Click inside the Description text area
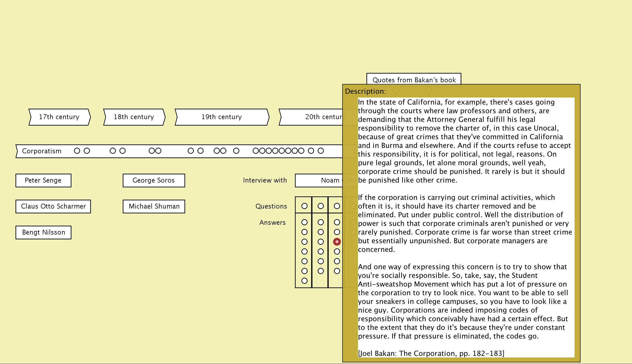Screen dimensions: 632x364 click(466, 227)
